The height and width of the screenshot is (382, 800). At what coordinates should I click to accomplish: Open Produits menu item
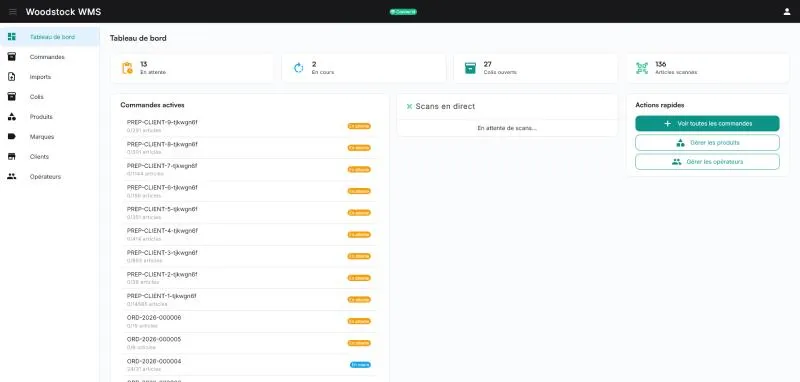49,116
